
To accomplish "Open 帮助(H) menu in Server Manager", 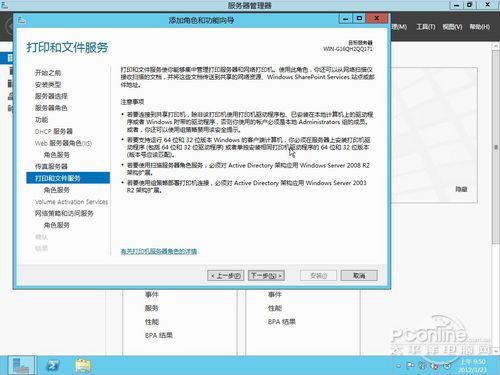I will (480, 27).
